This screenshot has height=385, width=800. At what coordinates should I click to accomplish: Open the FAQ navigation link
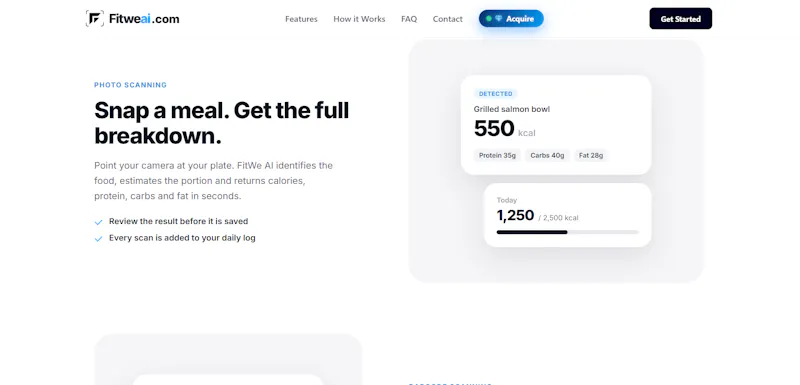coord(409,19)
